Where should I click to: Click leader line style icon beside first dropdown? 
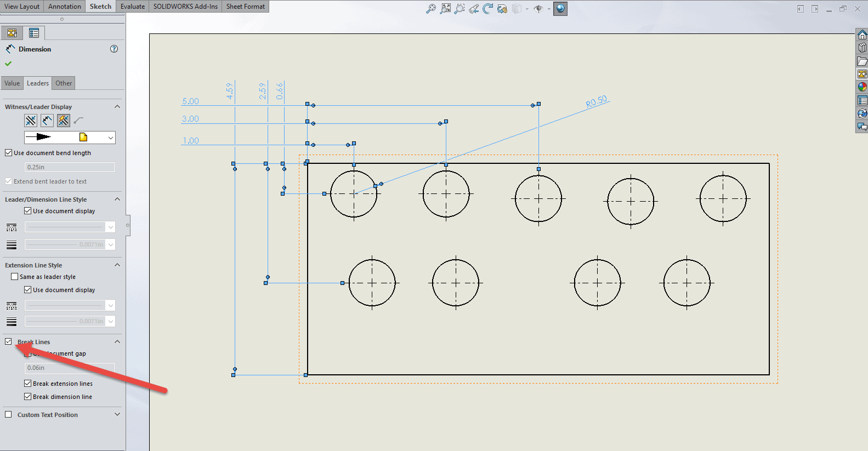point(12,227)
